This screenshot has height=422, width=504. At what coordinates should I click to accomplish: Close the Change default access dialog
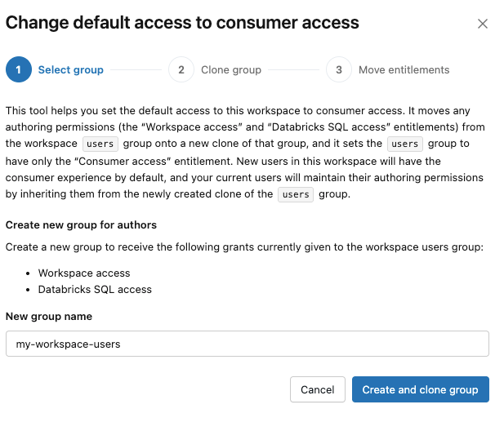pos(483,24)
